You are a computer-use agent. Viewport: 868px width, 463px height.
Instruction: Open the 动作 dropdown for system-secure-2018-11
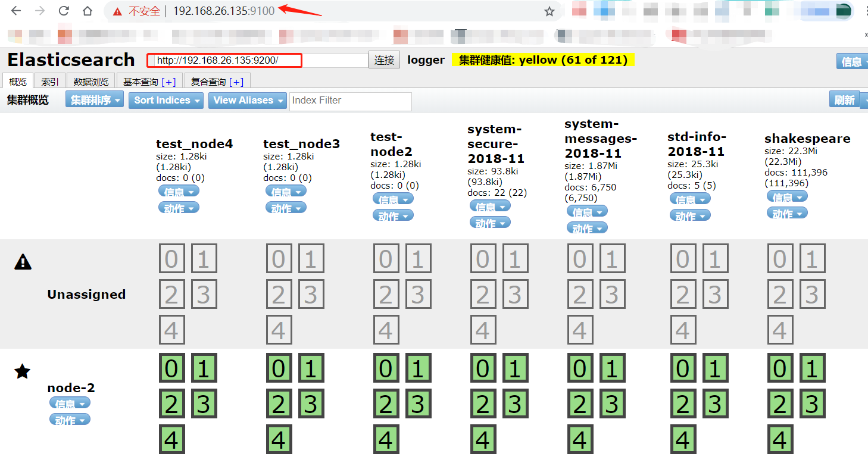point(490,223)
